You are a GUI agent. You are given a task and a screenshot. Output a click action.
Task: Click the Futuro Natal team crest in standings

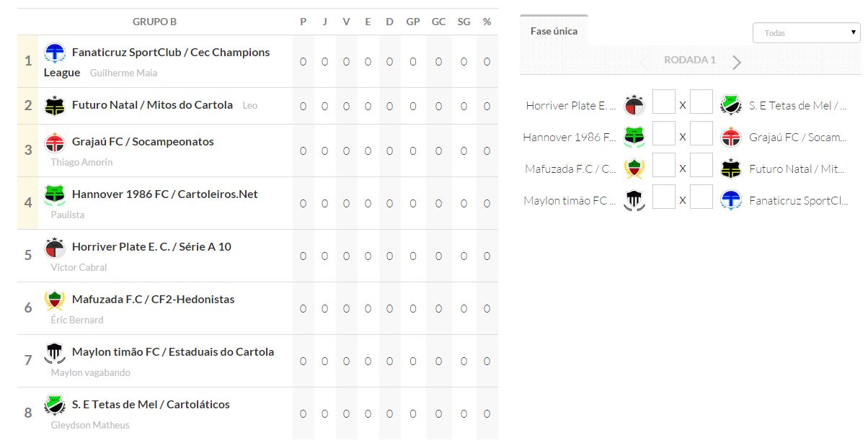(55, 106)
